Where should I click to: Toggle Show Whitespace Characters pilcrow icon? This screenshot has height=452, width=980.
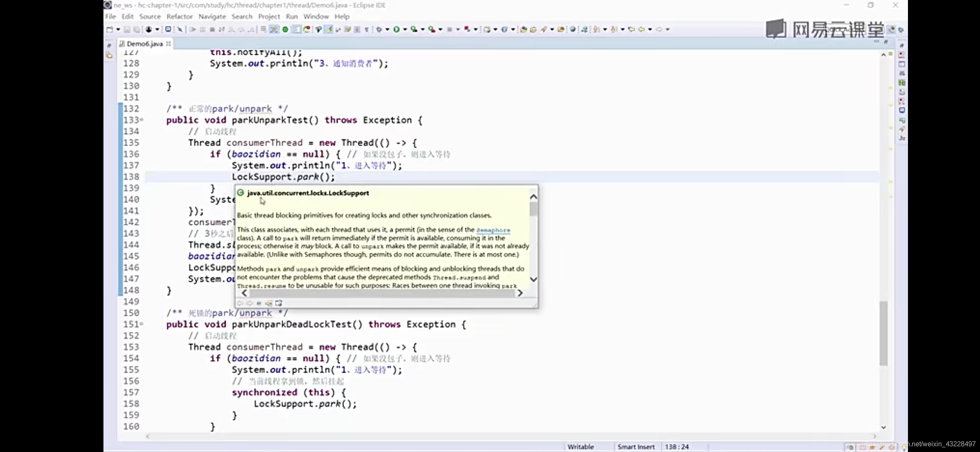point(367,29)
